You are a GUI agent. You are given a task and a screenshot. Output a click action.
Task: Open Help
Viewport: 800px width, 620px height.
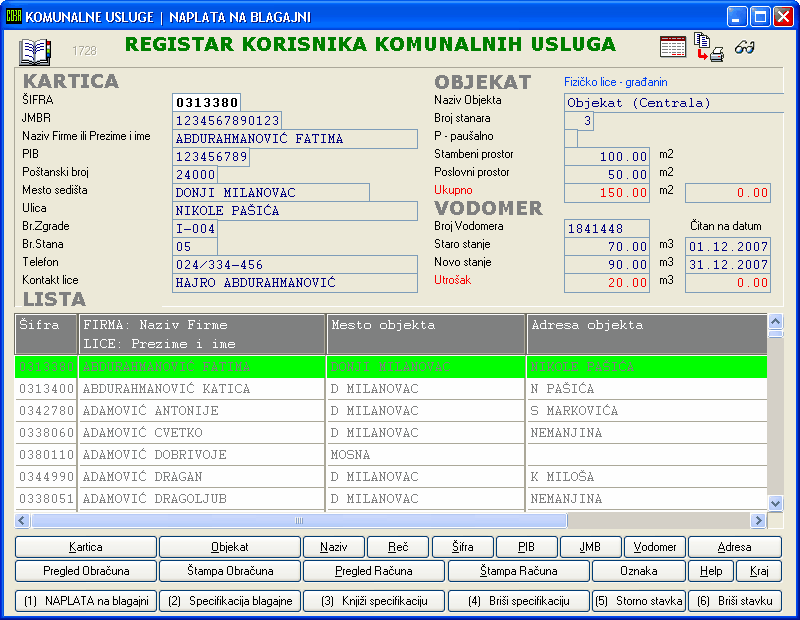pyautogui.click(x=711, y=571)
